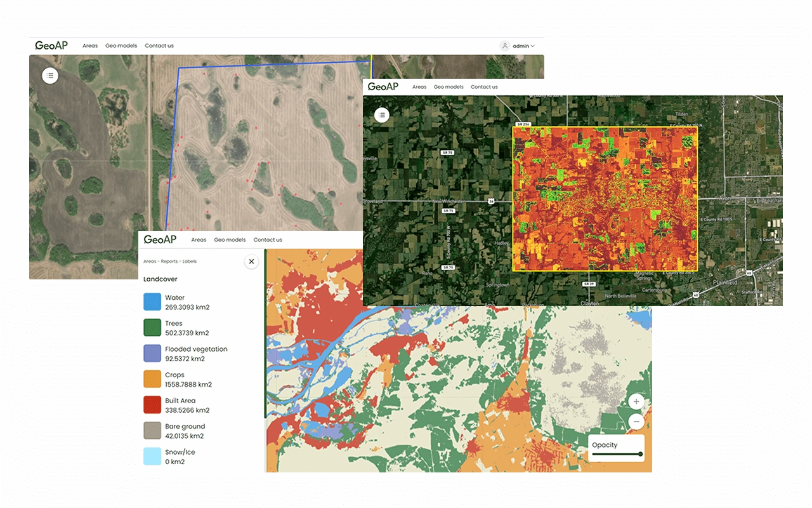This screenshot has height=508, width=812.
Task: Click the Areas breadcrumb link
Action: tap(150, 262)
